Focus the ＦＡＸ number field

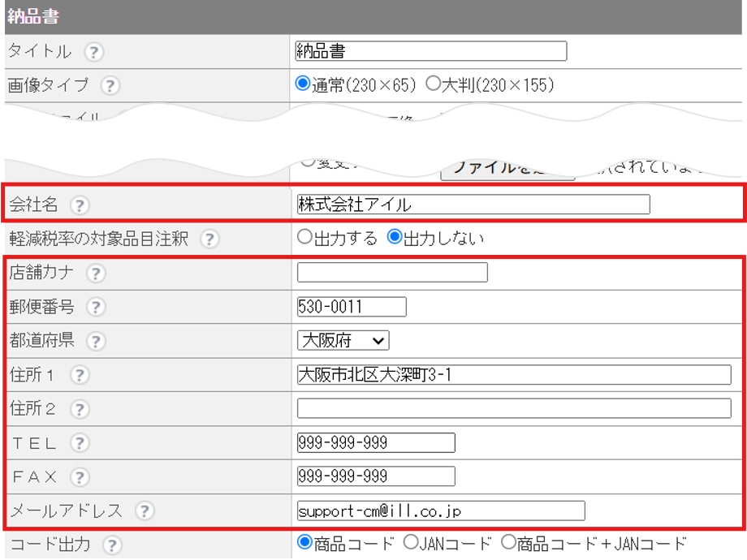click(x=376, y=476)
